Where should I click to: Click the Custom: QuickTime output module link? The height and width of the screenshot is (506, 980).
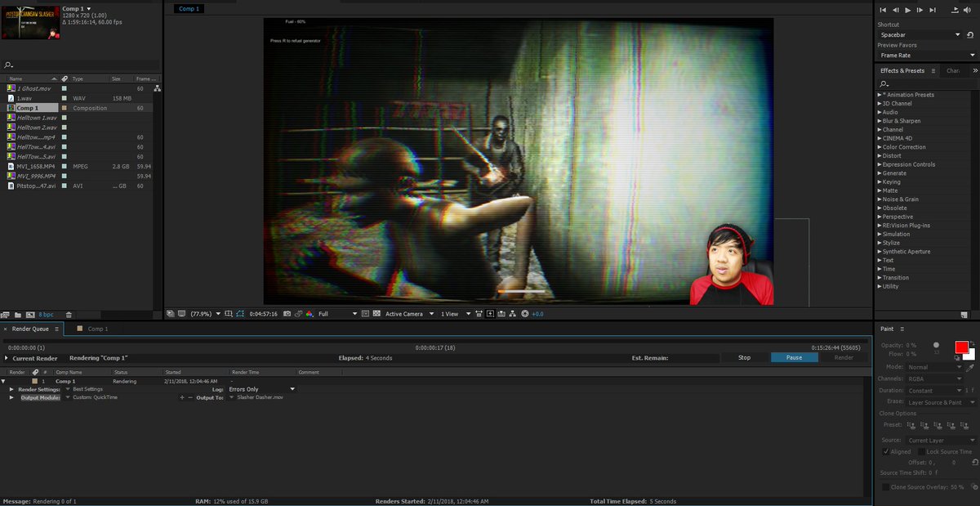[x=96, y=397]
